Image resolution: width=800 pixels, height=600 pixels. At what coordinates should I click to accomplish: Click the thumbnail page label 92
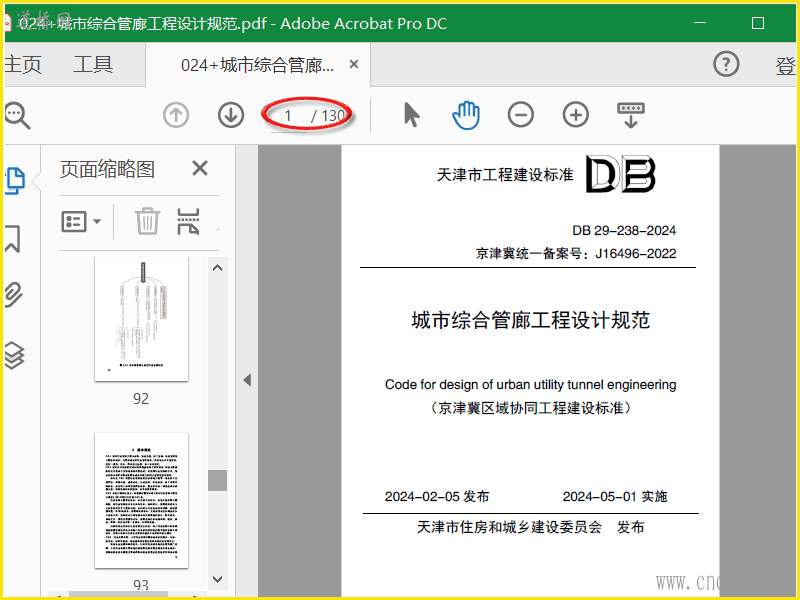pyautogui.click(x=141, y=399)
